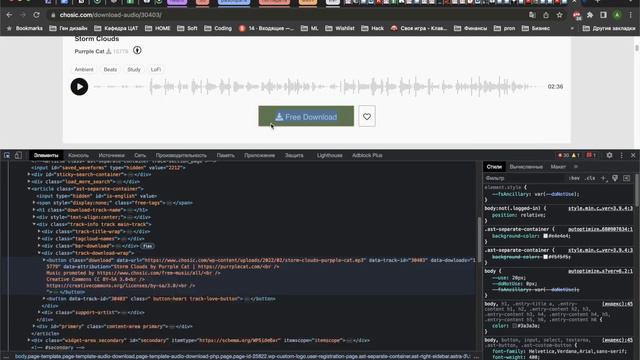Open the Кафедра ЦАТ bookmark folder
The width and height of the screenshot is (640, 360).
point(116,28)
